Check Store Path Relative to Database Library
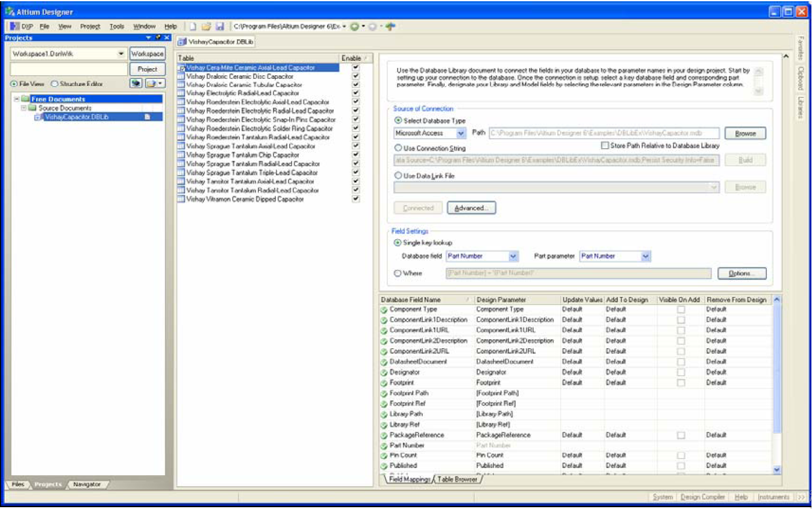The width and height of the screenshot is (812, 509). 605,146
